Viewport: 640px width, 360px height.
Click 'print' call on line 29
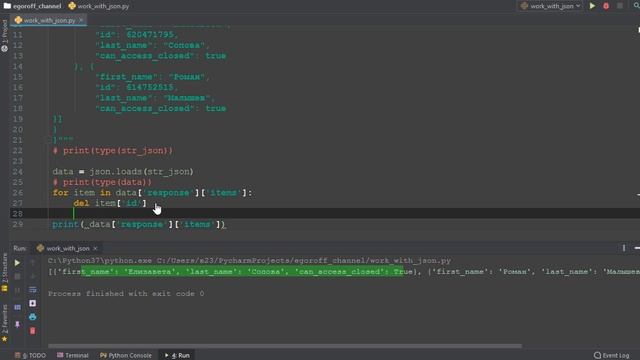(65, 224)
